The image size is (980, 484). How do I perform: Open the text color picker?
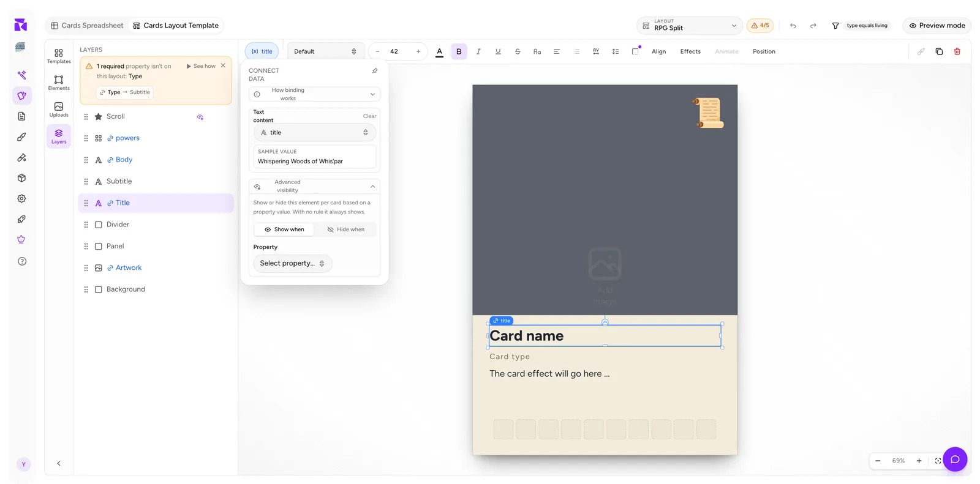pyautogui.click(x=439, y=52)
